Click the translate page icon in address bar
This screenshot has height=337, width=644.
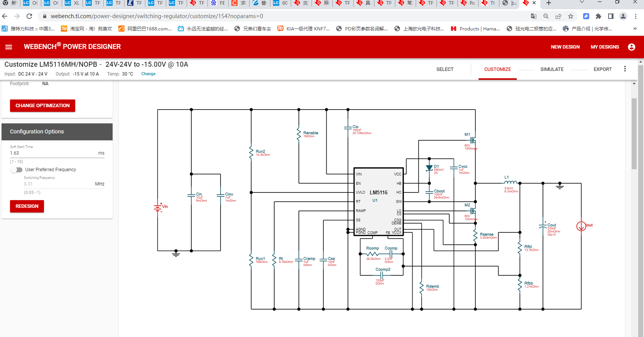pyautogui.click(x=534, y=16)
